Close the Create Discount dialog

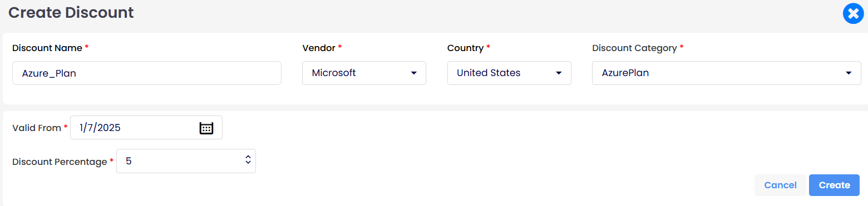coord(853,13)
